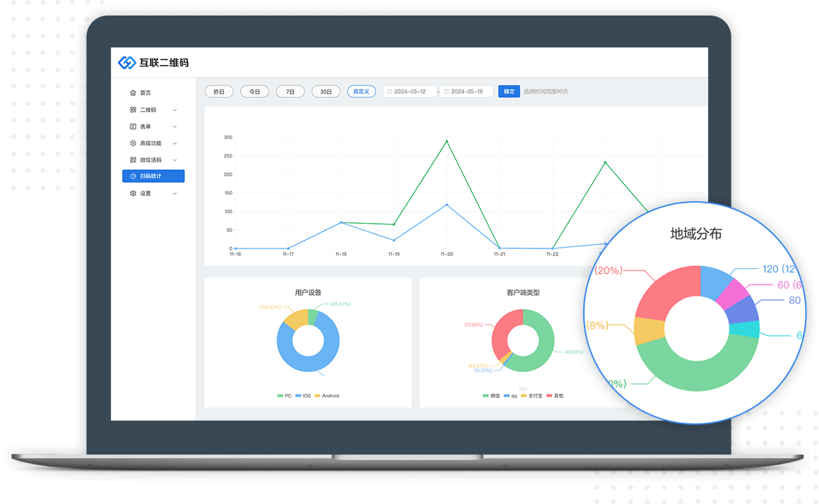
Task: Click the 微信活码 sidebar icon
Action: click(133, 160)
